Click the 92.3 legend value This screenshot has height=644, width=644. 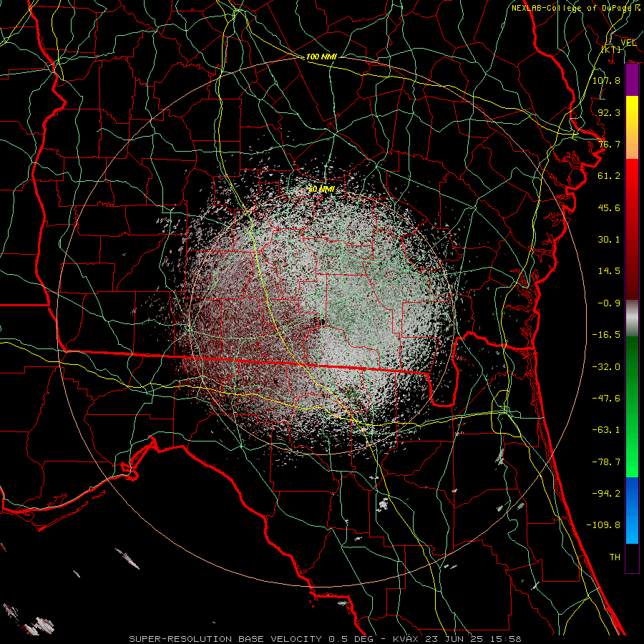point(609,112)
